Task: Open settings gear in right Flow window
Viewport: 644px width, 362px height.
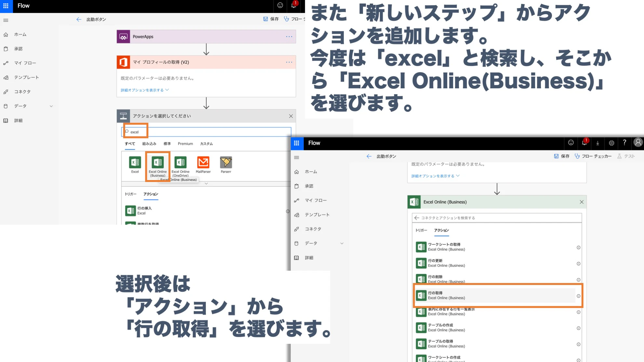Action: (x=611, y=143)
